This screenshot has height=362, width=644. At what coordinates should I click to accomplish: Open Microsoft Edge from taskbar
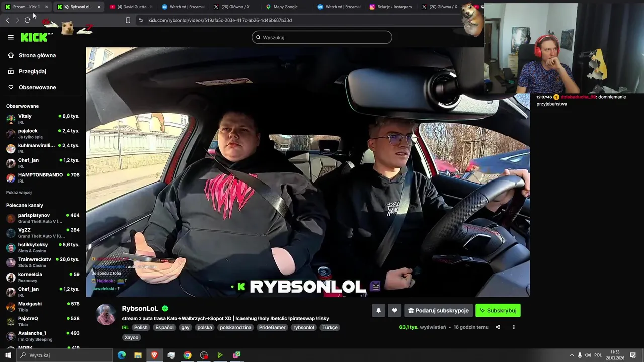[122, 355]
